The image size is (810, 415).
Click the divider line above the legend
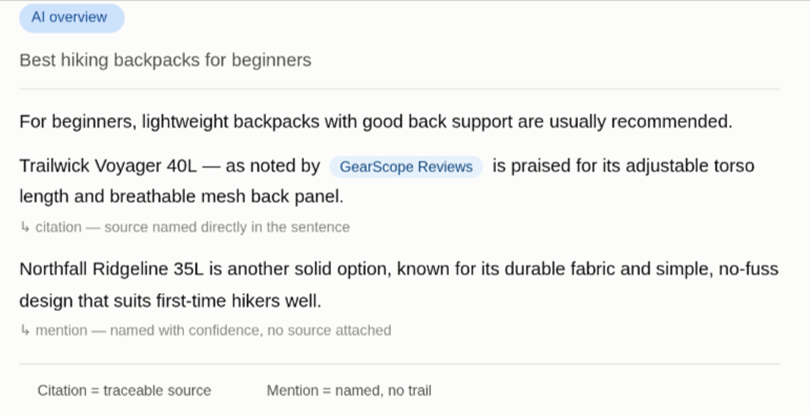coord(399,364)
